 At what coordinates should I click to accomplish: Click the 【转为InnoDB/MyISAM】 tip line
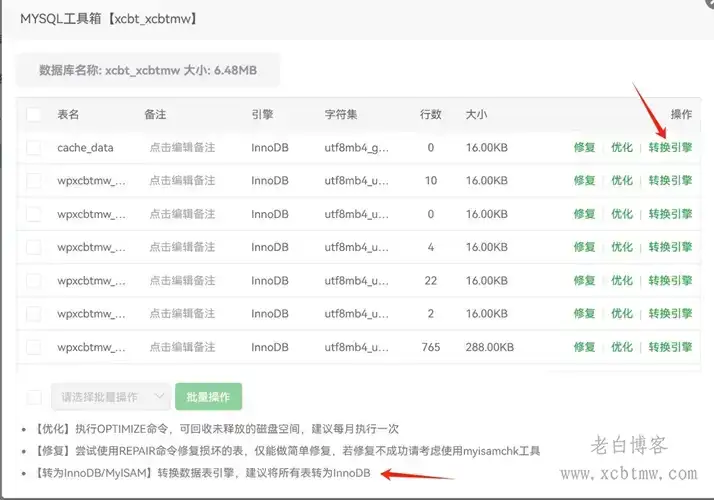[x=203, y=473]
